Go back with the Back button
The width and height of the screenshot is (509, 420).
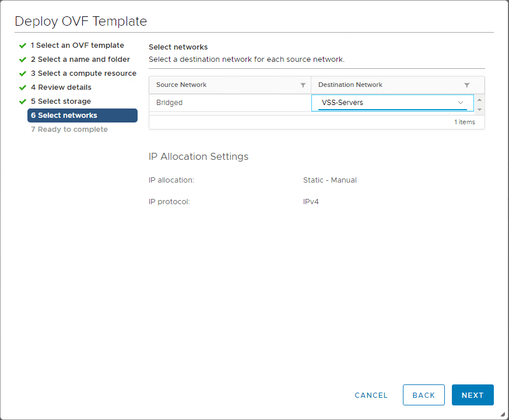pyautogui.click(x=424, y=395)
